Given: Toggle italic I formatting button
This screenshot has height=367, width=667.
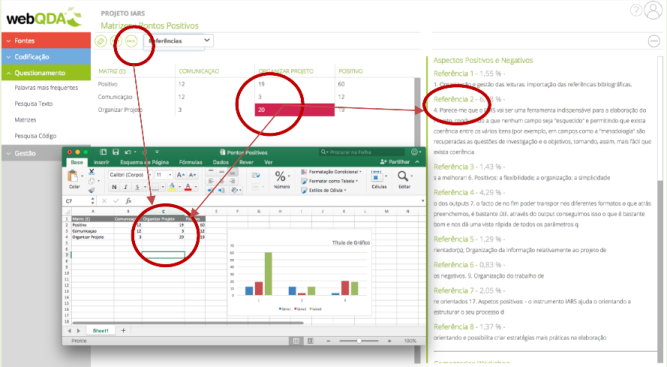Looking at the screenshot, I should tap(125, 187).
